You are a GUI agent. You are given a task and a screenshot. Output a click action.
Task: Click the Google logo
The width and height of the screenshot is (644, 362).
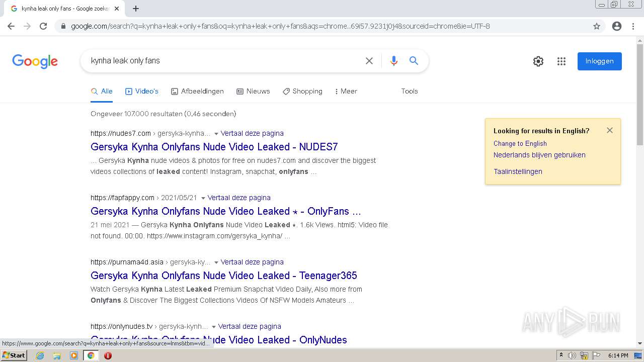click(35, 61)
